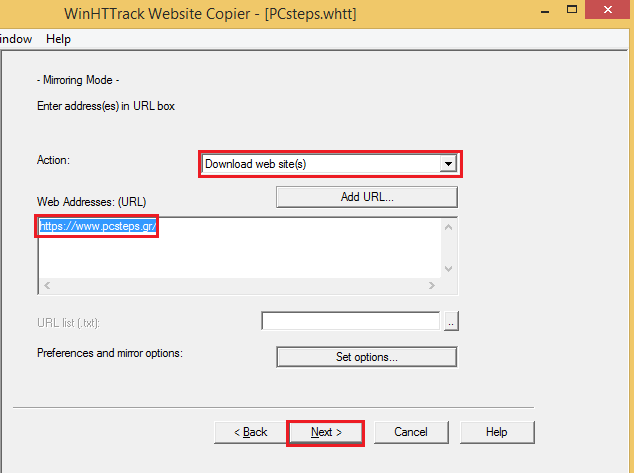Minimize the WinHTTrack window
634x473 pixels.
click(x=545, y=11)
